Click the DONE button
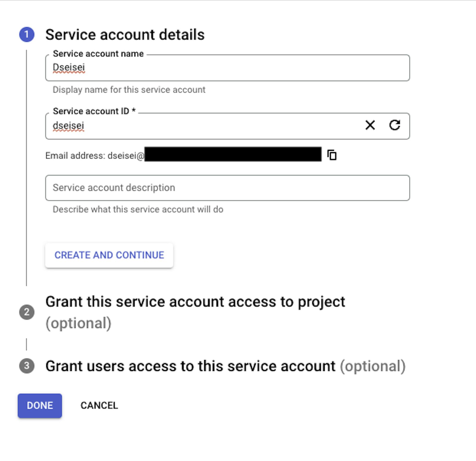Viewport: 476px width, 461px height. pos(40,406)
